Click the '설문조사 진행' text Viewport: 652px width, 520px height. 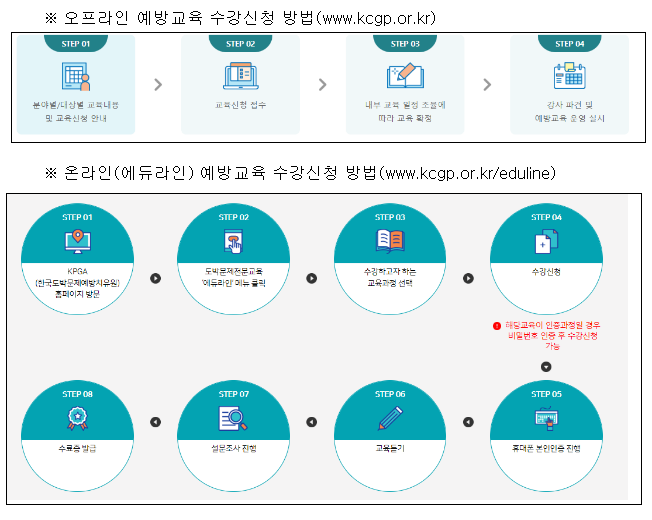[x=234, y=448]
